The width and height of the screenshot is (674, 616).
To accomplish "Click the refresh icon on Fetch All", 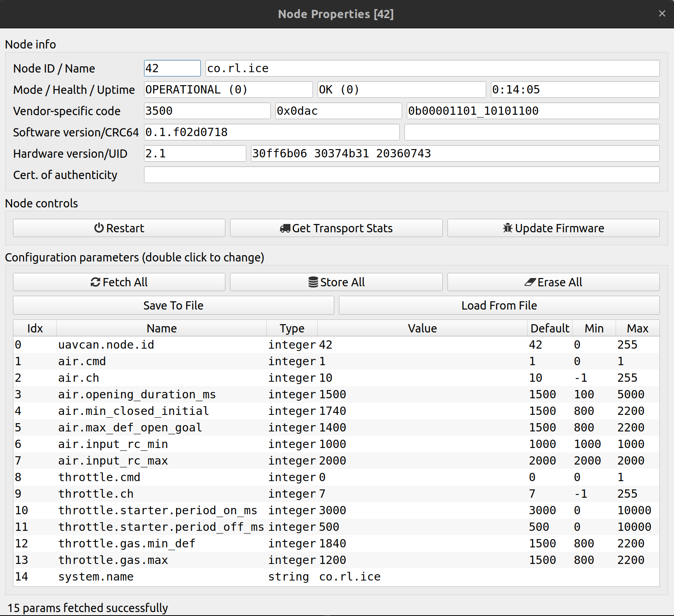I will [x=95, y=282].
